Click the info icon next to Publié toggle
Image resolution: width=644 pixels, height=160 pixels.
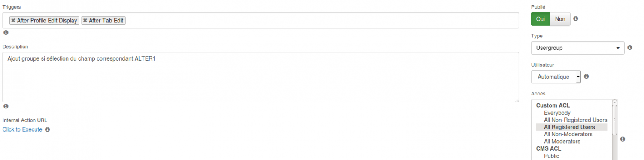576,19
